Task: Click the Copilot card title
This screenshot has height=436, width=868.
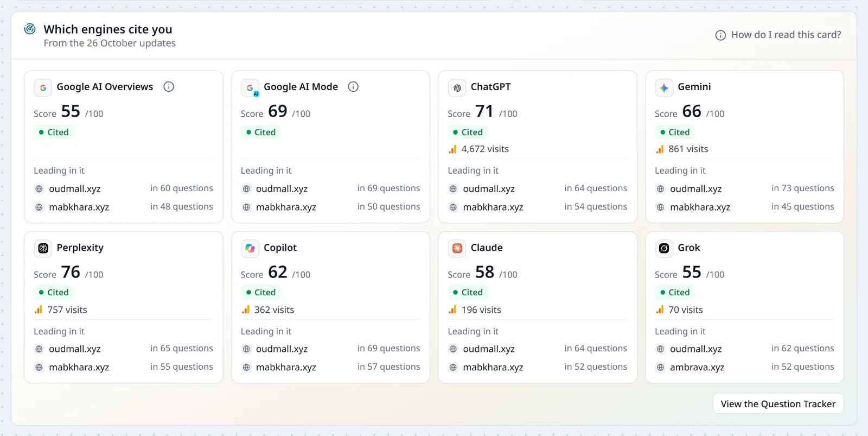Action: pos(280,248)
